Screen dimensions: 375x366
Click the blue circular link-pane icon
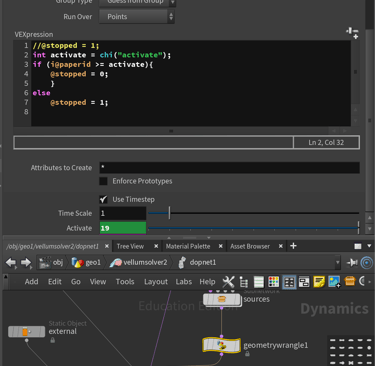[x=367, y=263]
